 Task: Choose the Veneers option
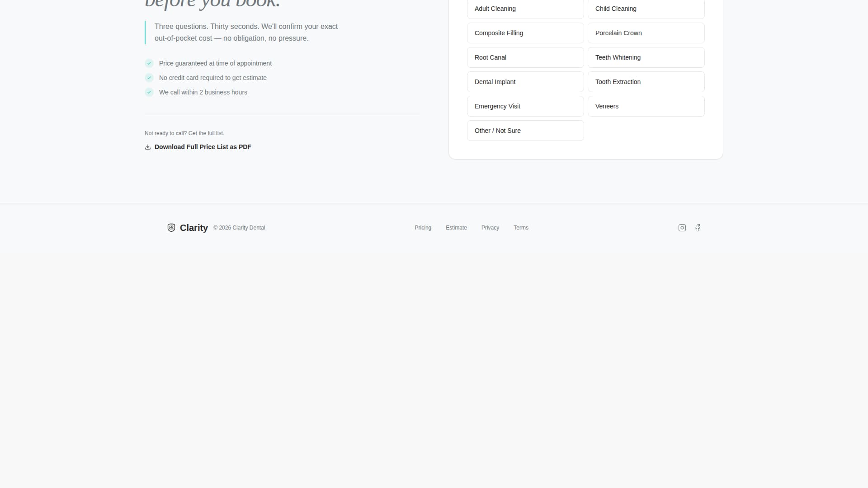(646, 106)
